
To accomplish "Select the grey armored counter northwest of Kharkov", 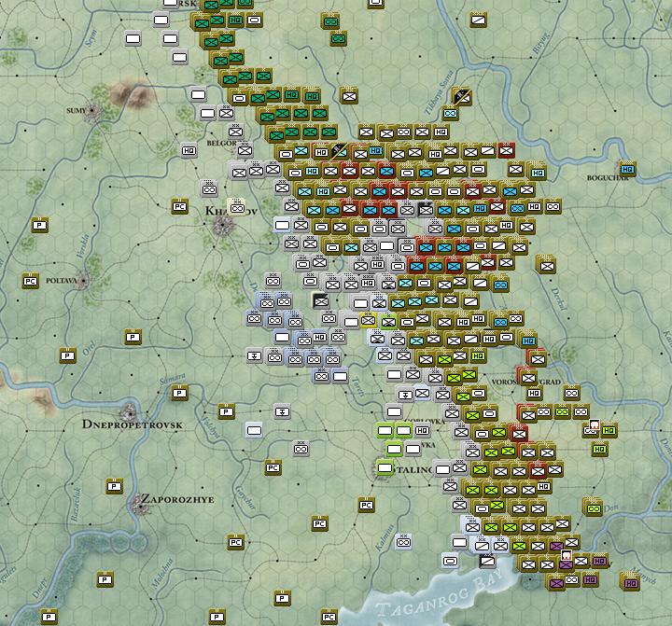I will (x=209, y=188).
